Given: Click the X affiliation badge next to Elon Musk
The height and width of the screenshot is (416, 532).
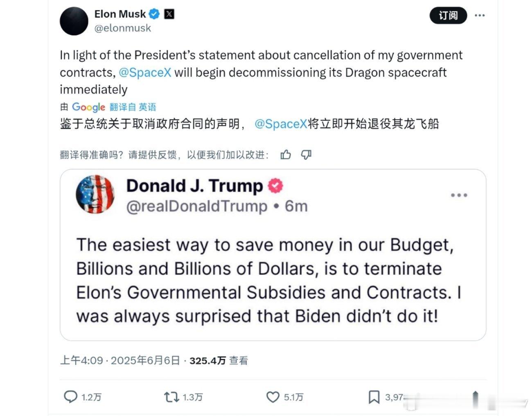Looking at the screenshot, I should point(169,14).
